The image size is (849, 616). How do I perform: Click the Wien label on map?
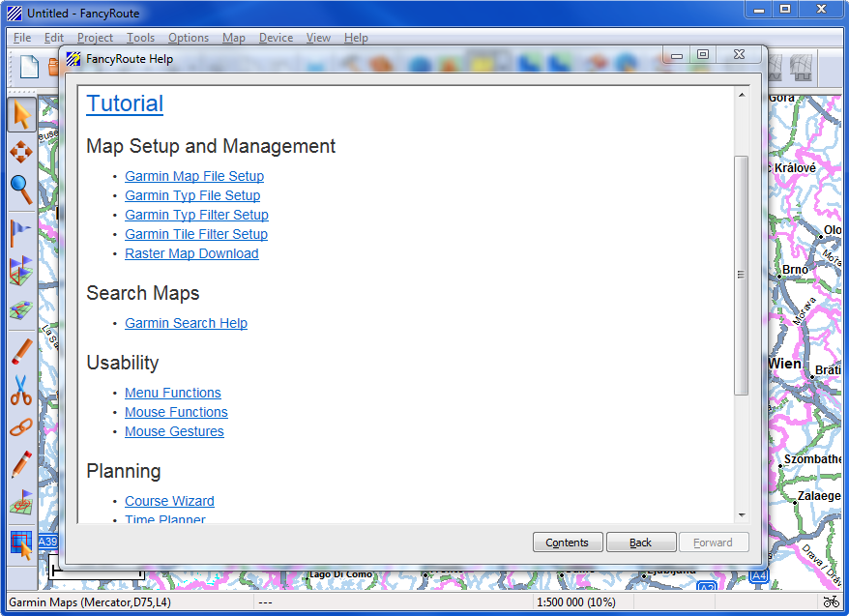[785, 364]
